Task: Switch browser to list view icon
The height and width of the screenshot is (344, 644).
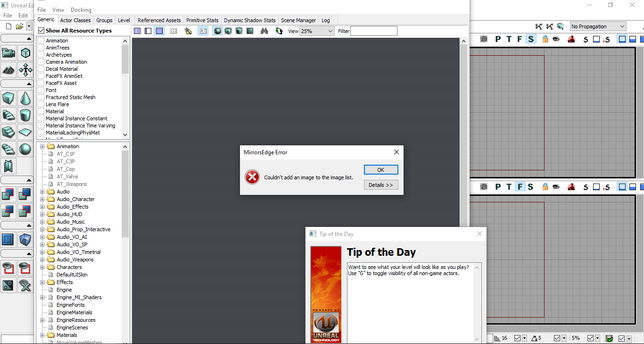Action: tap(137, 31)
